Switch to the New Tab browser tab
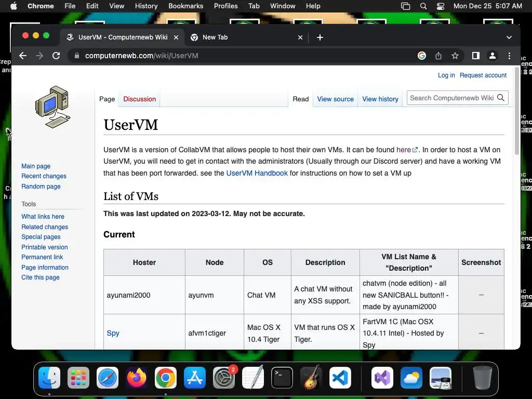This screenshot has height=399, width=532. 246,37
